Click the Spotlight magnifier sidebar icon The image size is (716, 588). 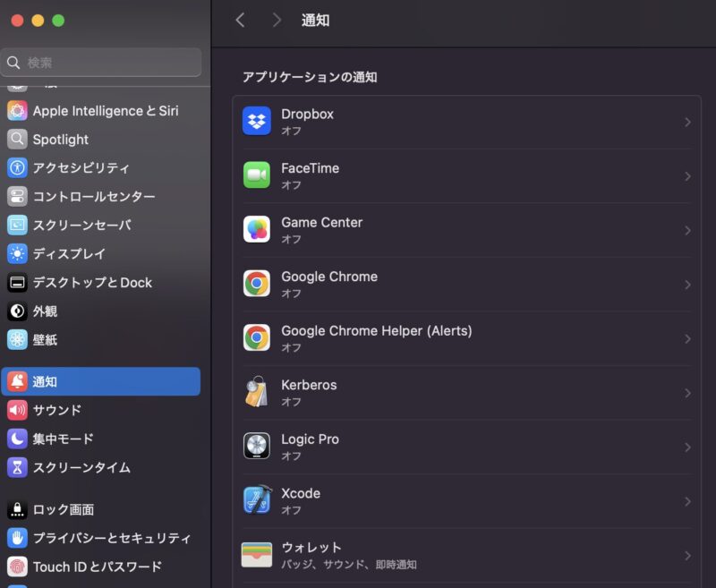(x=17, y=140)
